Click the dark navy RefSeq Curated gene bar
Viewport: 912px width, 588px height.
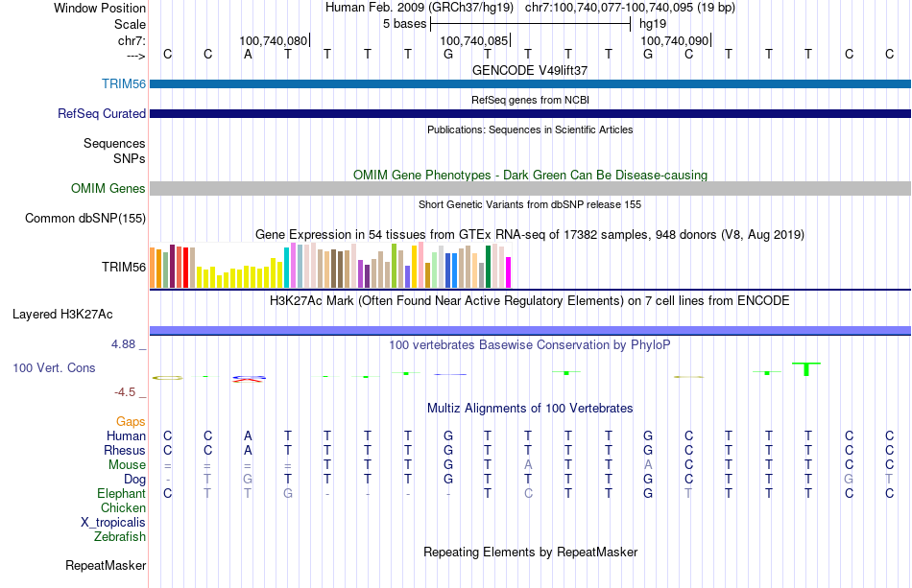point(531,113)
